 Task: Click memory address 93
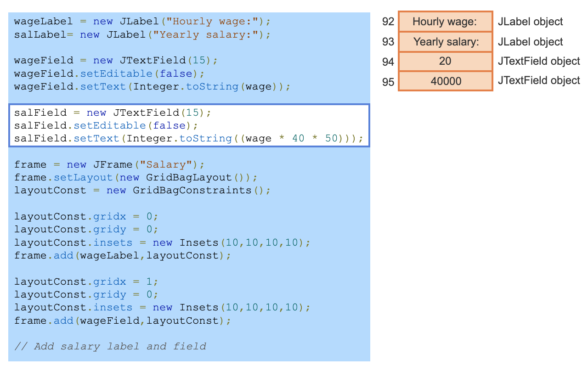388,42
